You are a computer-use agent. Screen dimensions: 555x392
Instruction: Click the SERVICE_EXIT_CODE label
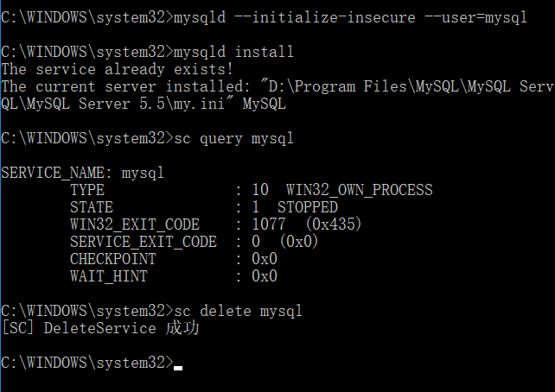pos(143,242)
